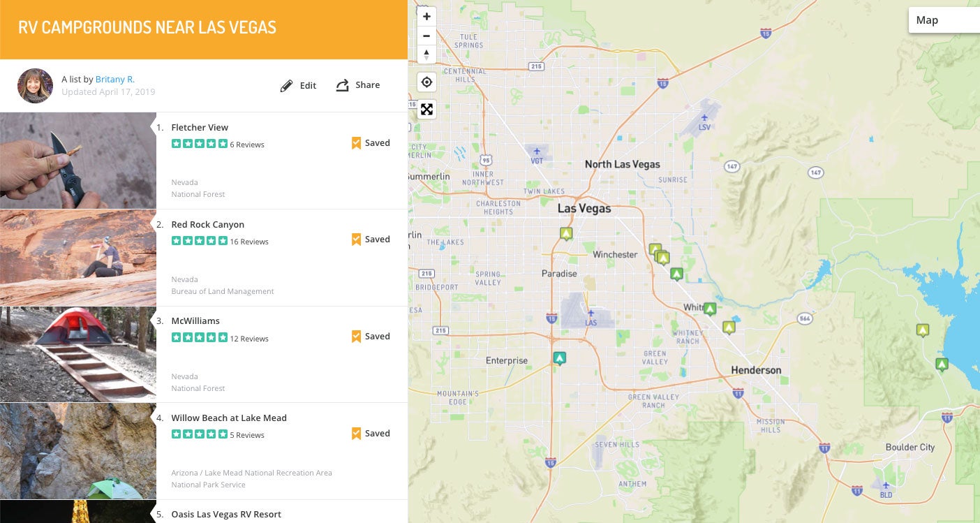Screen dimensions: 980x523
Task: Open the Fletcher View campground listing
Action: [x=200, y=128]
